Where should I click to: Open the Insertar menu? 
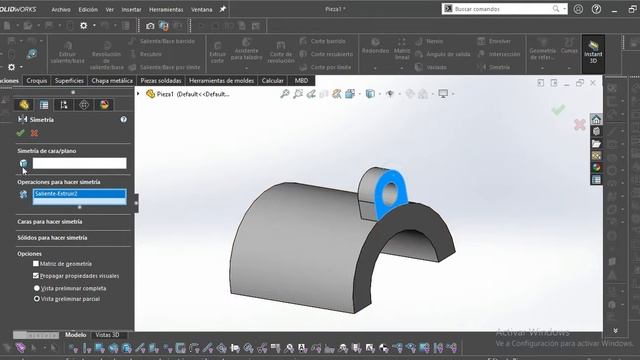pyautogui.click(x=131, y=9)
